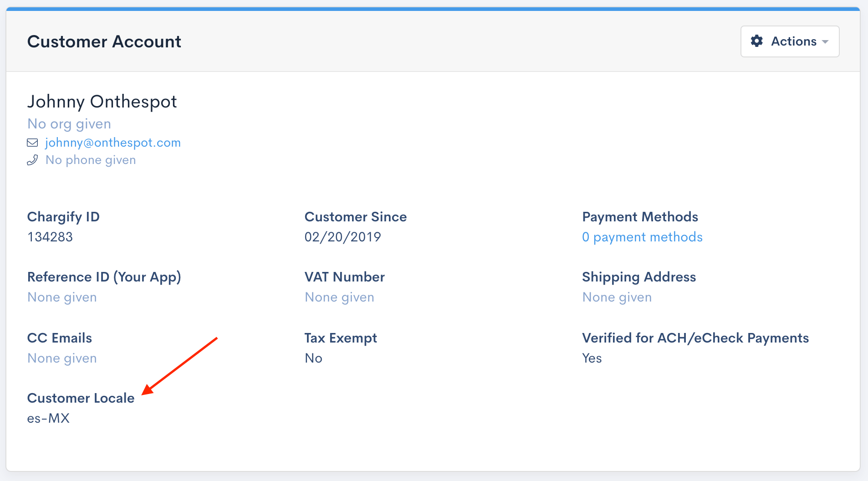The height and width of the screenshot is (481, 868).
Task: Click None given under CC Emails
Action: pos(62,358)
